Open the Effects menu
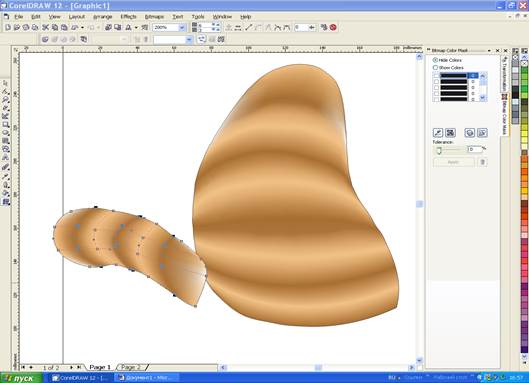This screenshot has width=529, height=383. pyautogui.click(x=128, y=17)
